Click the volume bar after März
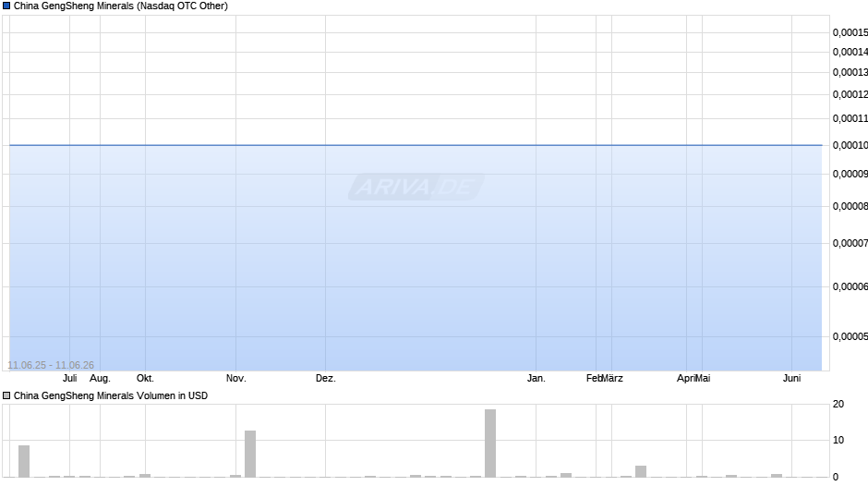 pos(641,471)
